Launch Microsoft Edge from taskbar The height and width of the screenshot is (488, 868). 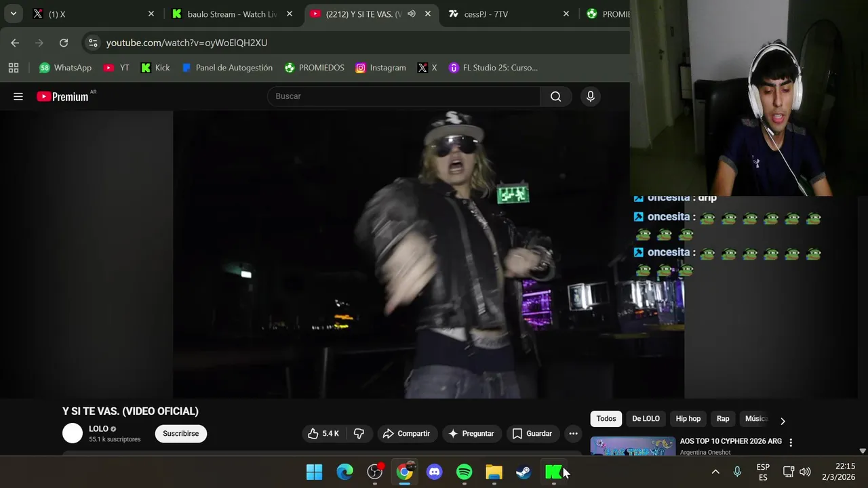(x=345, y=472)
